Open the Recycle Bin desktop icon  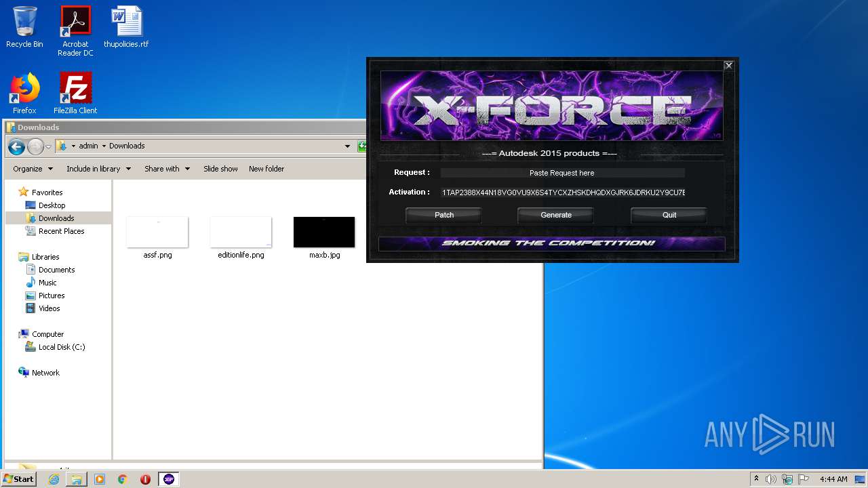(24, 27)
